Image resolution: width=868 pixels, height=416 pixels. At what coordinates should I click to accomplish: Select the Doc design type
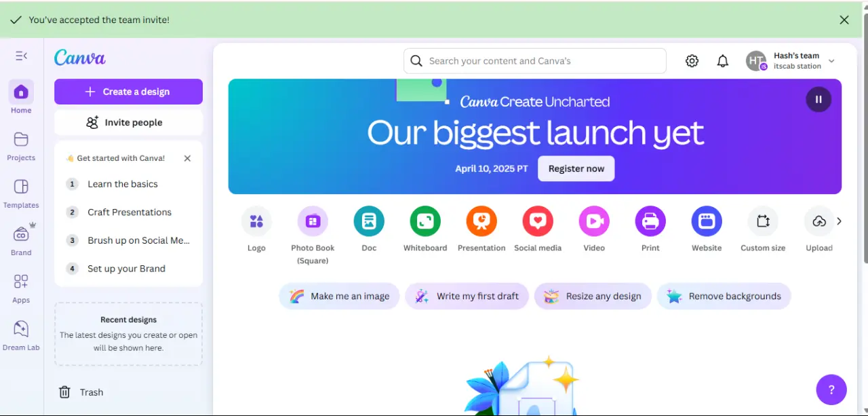click(x=369, y=229)
